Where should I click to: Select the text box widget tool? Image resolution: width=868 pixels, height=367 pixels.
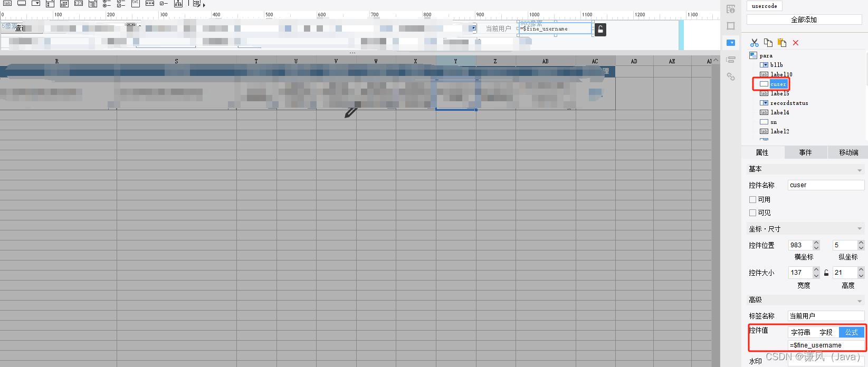pos(22,3)
